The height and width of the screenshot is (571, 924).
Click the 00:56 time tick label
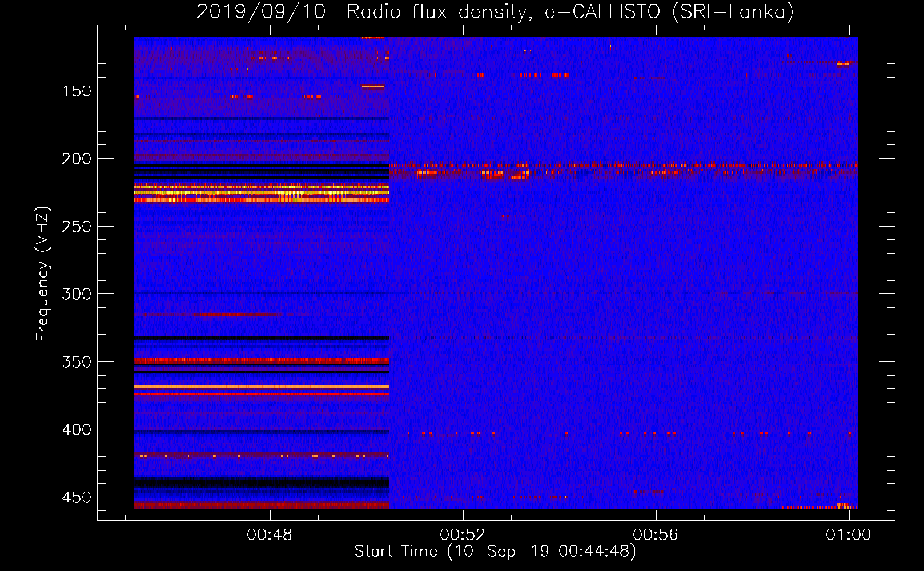[x=656, y=534]
